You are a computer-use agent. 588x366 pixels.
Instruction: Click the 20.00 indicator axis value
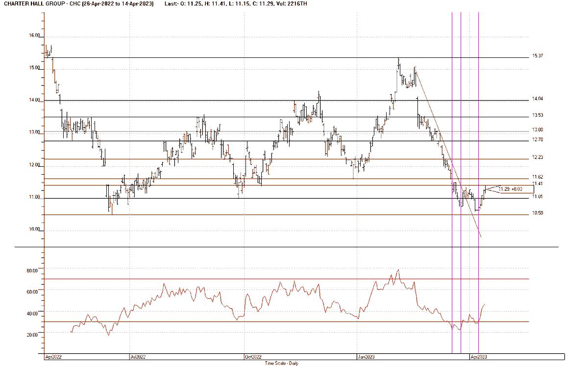click(x=32, y=335)
